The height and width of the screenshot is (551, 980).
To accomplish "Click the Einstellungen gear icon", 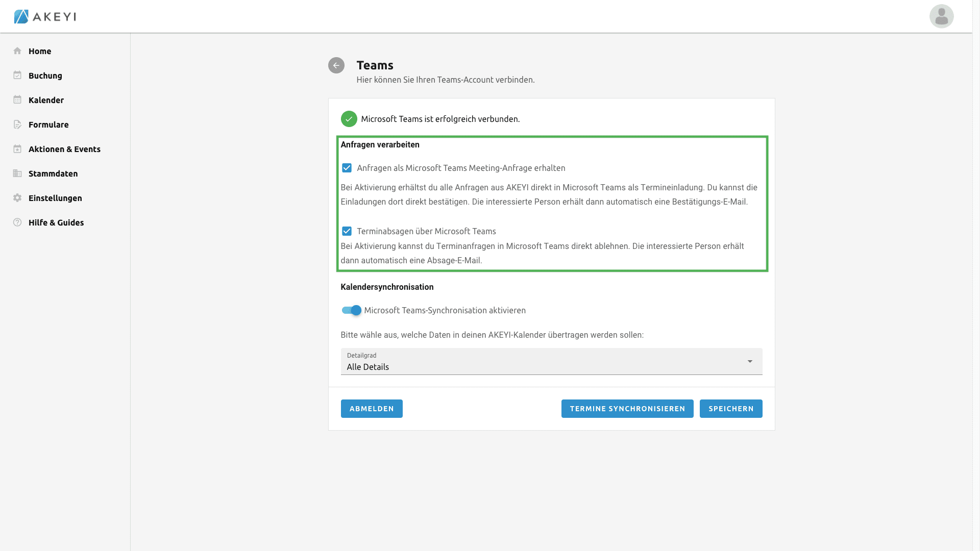I will click(x=17, y=198).
